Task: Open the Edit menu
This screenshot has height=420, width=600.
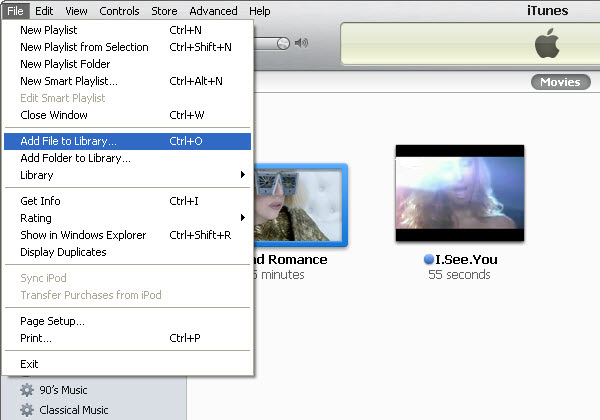Action: [x=44, y=11]
